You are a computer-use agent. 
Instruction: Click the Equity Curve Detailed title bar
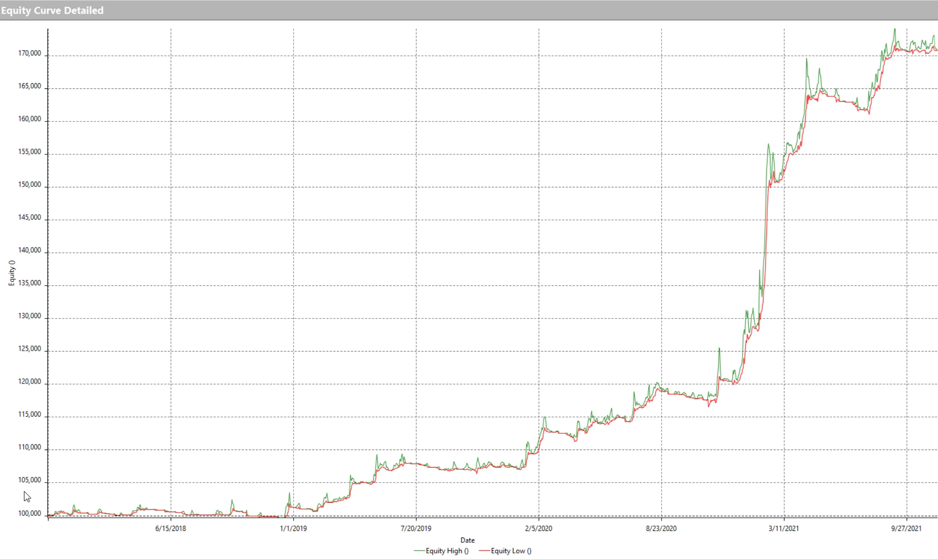click(x=52, y=10)
